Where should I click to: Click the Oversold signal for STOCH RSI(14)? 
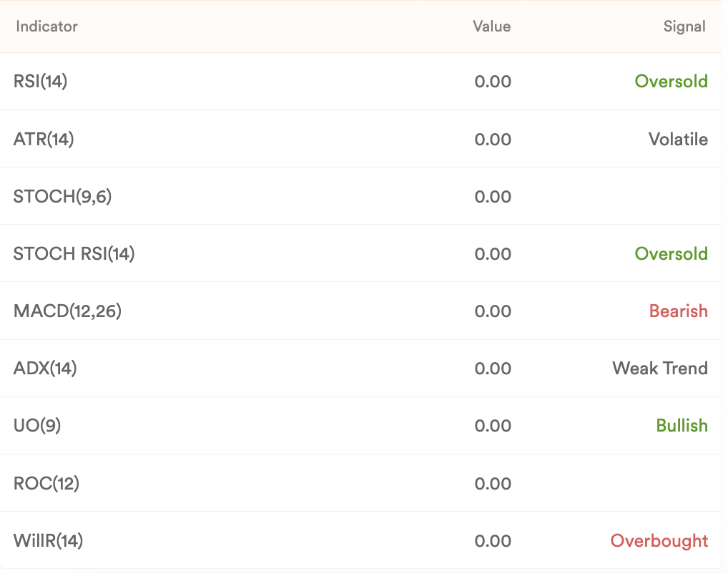(x=671, y=254)
